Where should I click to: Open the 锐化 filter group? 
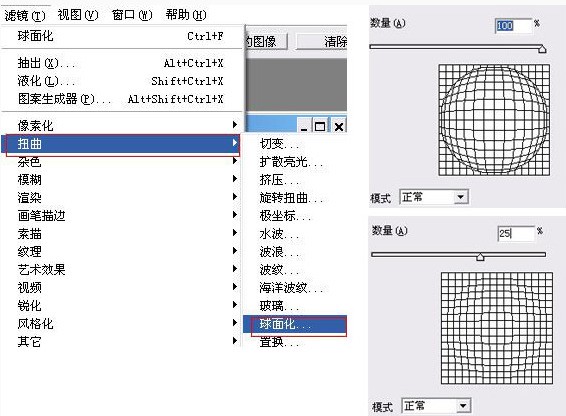[x=121, y=306]
